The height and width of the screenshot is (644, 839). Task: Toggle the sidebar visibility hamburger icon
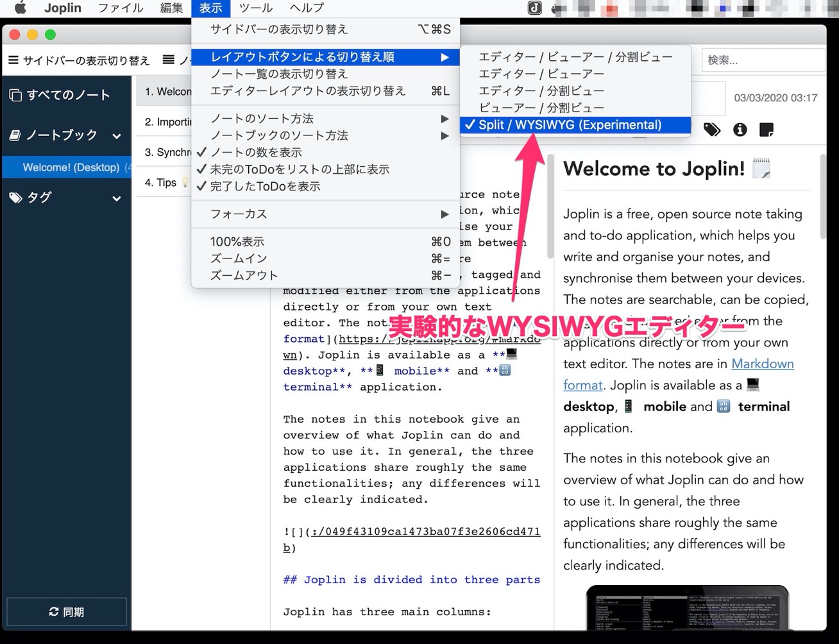13,60
